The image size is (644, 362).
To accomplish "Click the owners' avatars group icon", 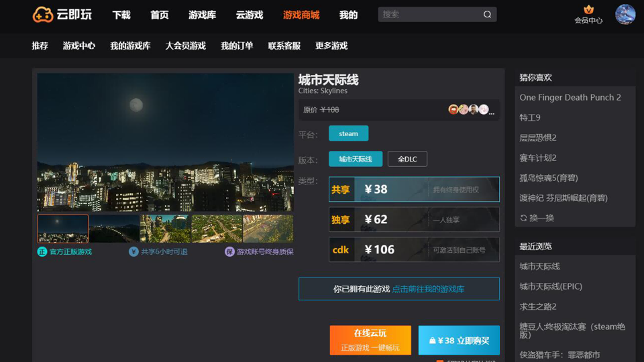I will tap(471, 109).
